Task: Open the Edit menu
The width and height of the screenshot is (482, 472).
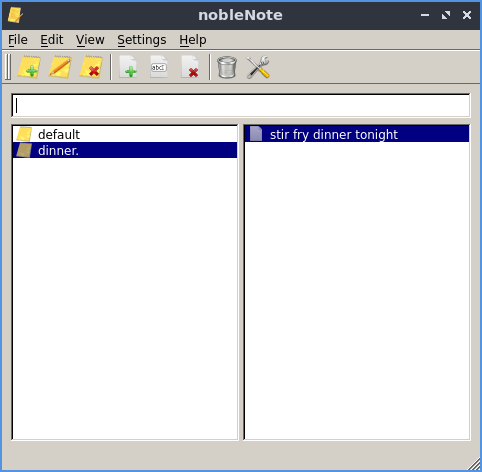Action: pyautogui.click(x=52, y=40)
